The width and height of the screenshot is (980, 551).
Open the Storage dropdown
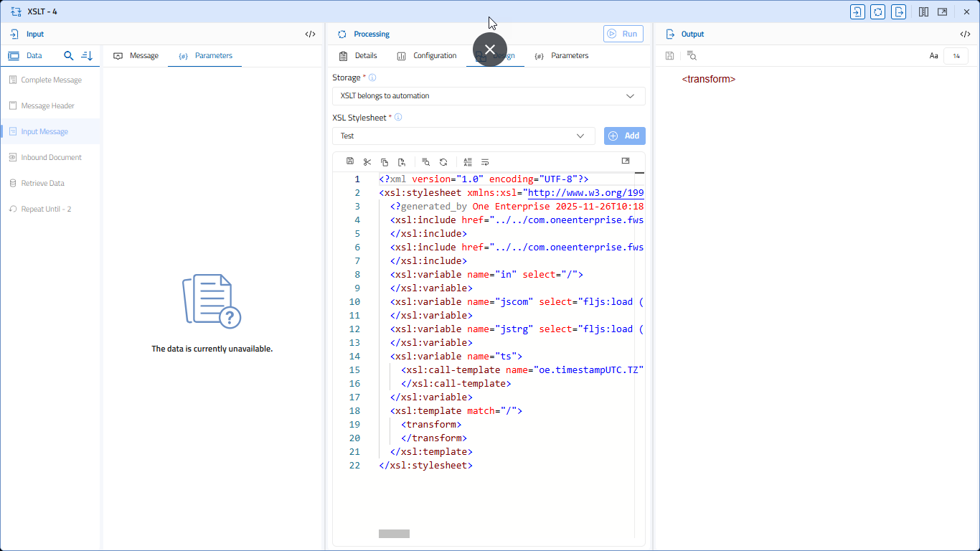click(x=489, y=96)
